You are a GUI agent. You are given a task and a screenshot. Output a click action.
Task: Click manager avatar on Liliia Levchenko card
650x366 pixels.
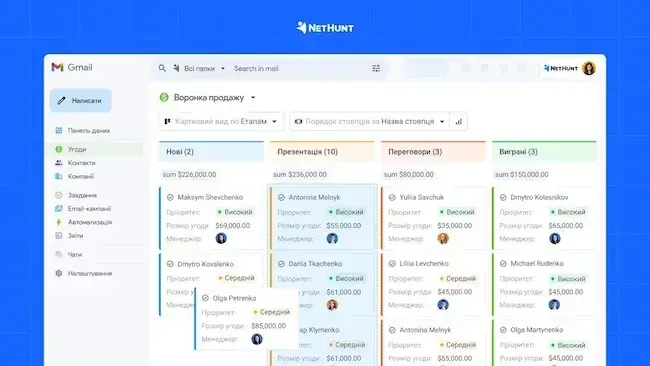click(443, 305)
